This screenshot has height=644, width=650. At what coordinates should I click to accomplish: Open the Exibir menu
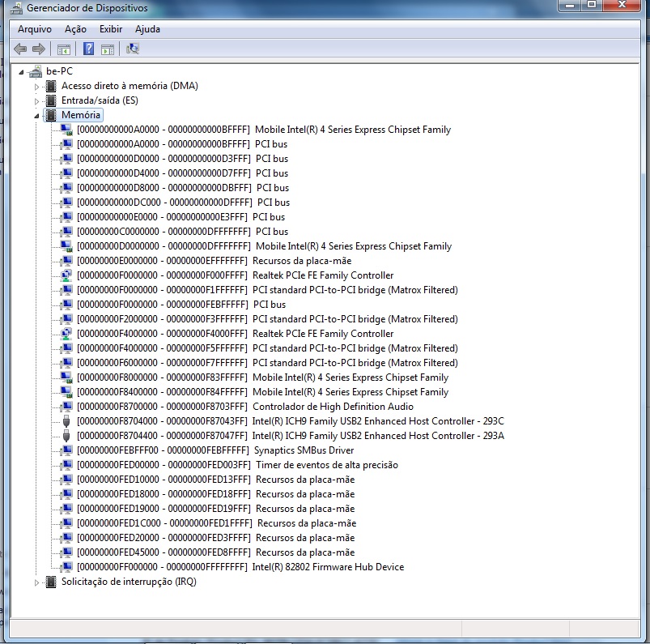pyautogui.click(x=111, y=29)
